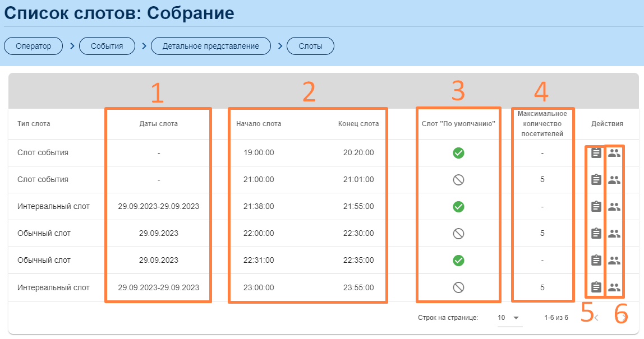
Task: Click the Слоты breadcrumb button
Action: (310, 46)
